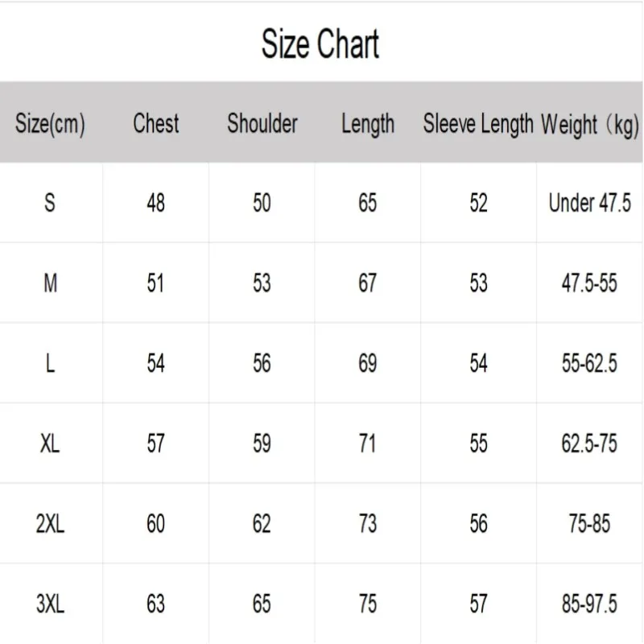Click the Under 47.5 weight cell
The width and height of the screenshot is (644, 644).
coord(590,203)
